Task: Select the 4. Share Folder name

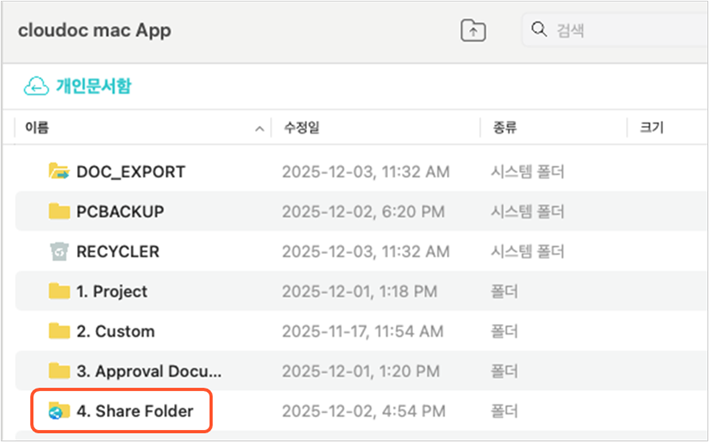Action: (x=135, y=411)
